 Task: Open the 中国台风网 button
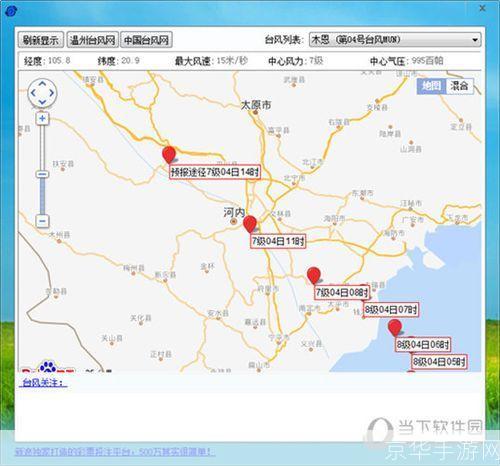point(146,40)
